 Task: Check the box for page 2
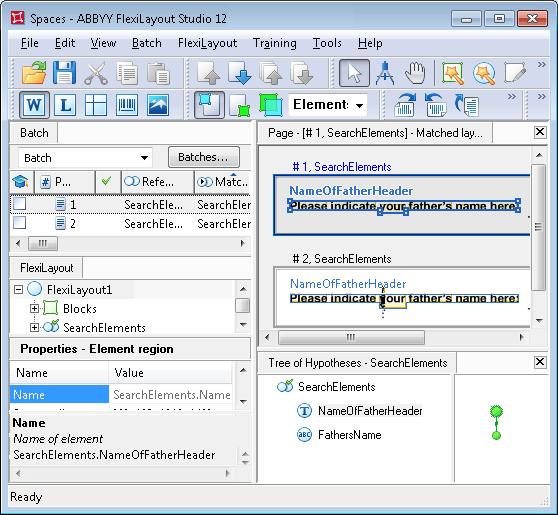click(20, 223)
